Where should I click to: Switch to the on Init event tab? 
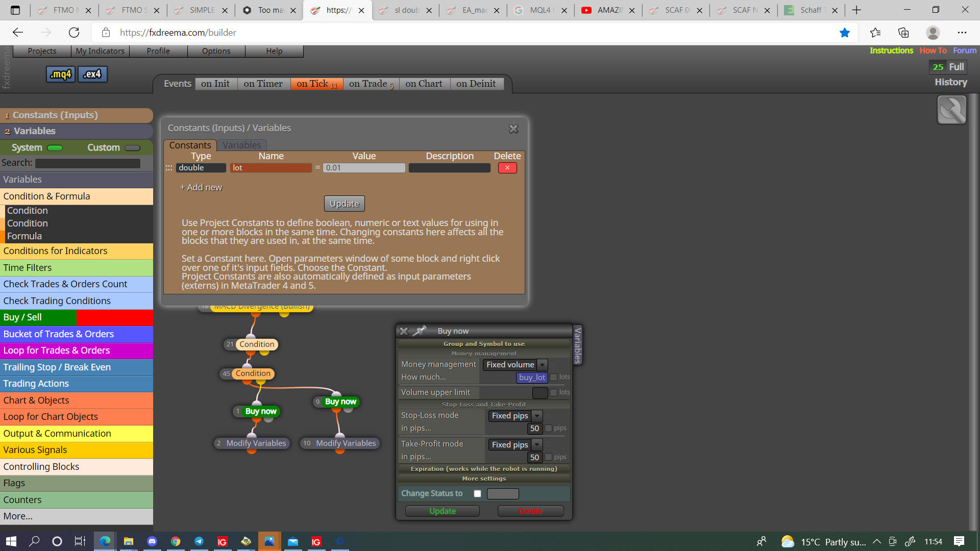pyautogui.click(x=215, y=84)
